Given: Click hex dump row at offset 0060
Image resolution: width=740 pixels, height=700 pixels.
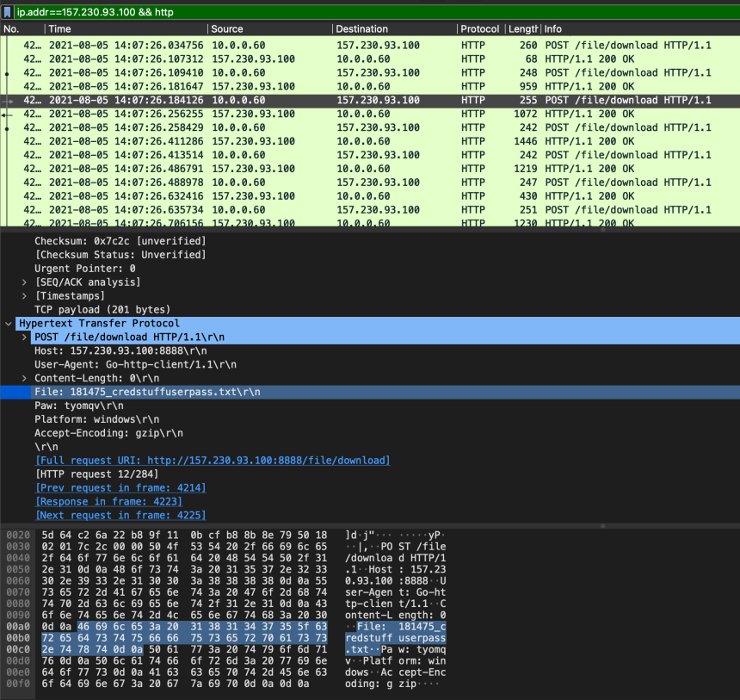Looking at the screenshot, I should pos(226,581).
